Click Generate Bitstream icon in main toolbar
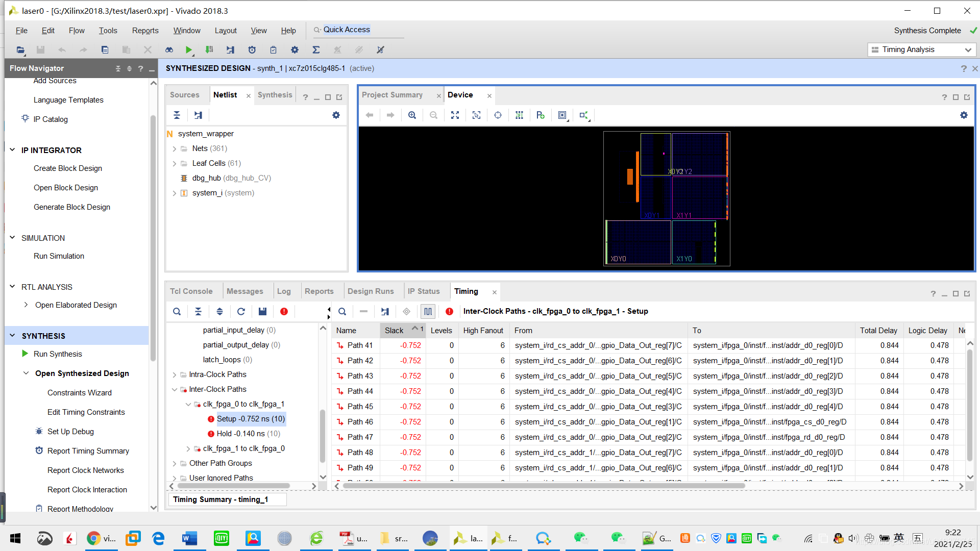 [x=209, y=49]
